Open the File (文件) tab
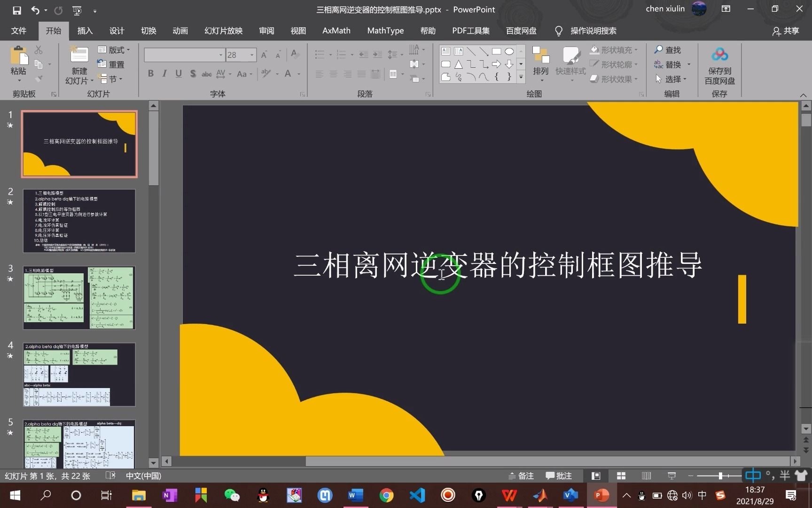Screen dimensions: 812x508 click(x=19, y=31)
